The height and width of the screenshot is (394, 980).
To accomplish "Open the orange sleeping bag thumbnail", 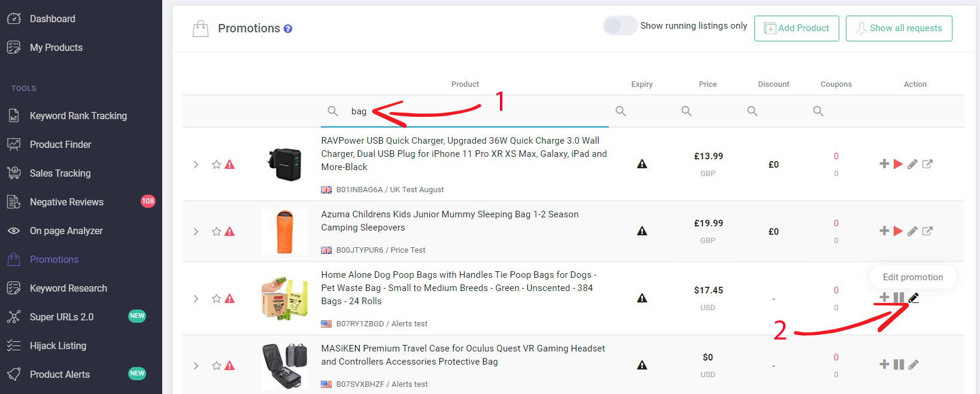I will click(285, 232).
